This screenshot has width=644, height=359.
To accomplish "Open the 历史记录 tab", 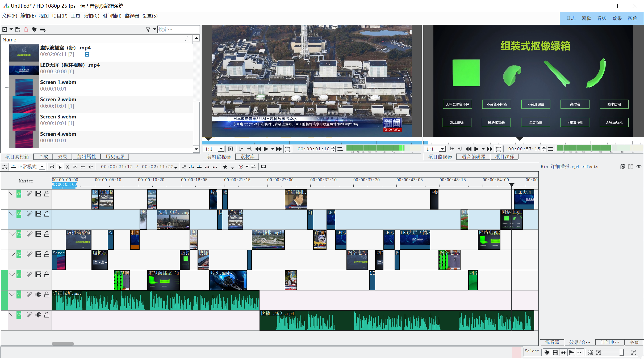I will [x=115, y=157].
